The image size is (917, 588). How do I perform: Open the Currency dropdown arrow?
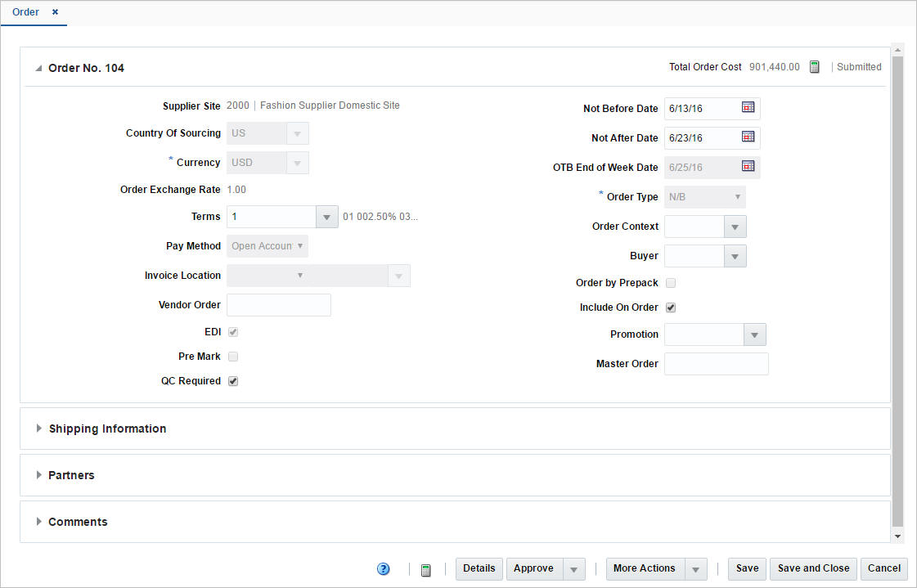297,163
